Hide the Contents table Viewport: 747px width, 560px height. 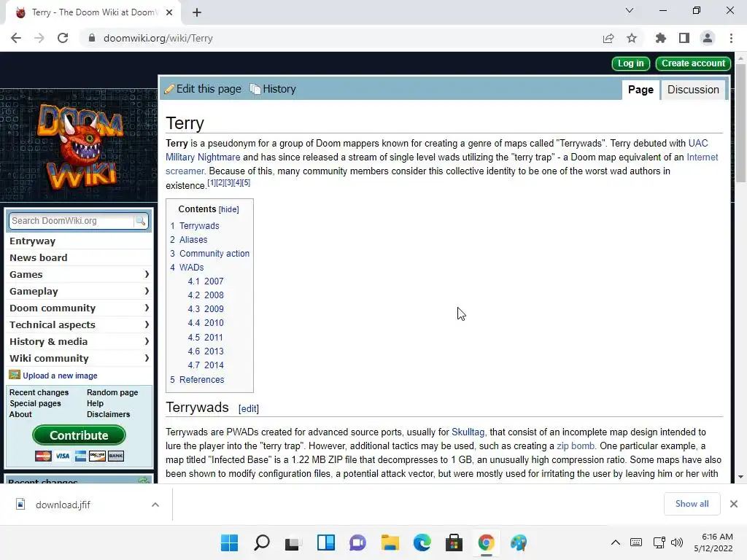click(228, 209)
